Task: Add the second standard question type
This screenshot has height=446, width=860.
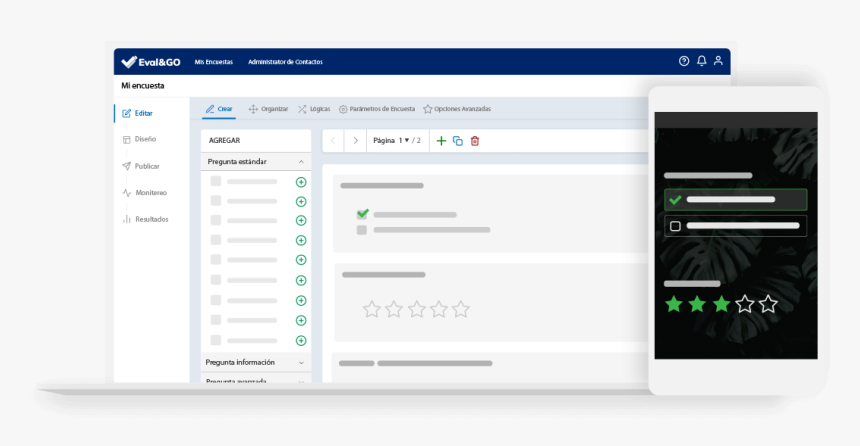Action: (301, 202)
